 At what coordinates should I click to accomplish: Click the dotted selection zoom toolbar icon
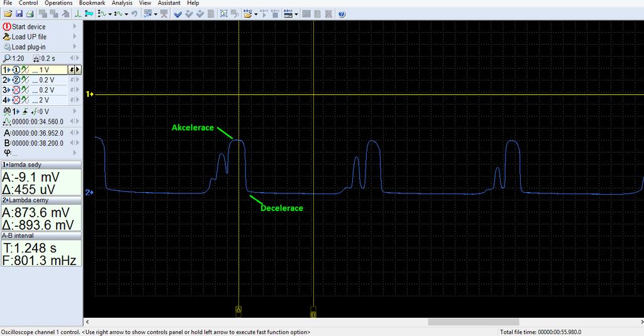(x=223, y=14)
